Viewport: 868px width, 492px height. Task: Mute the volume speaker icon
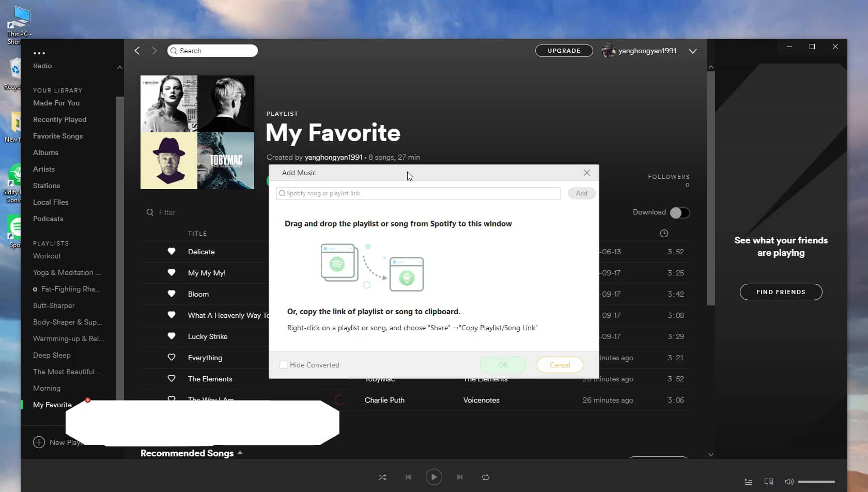click(x=789, y=481)
